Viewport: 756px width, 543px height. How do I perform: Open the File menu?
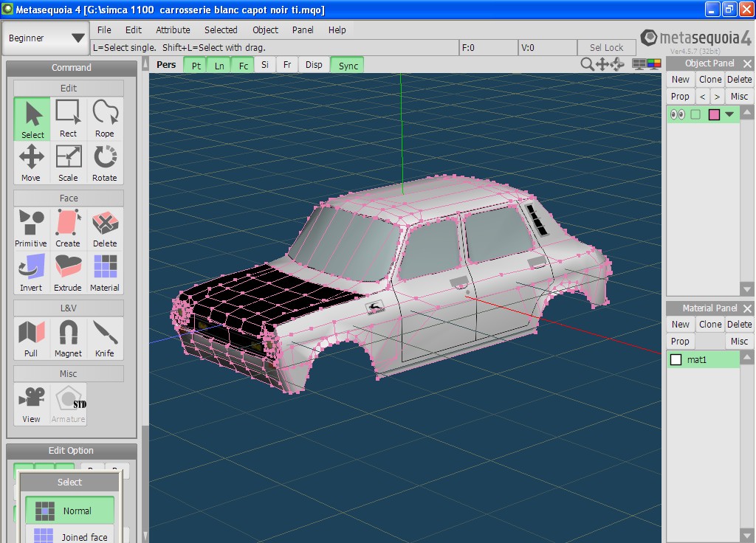point(104,30)
